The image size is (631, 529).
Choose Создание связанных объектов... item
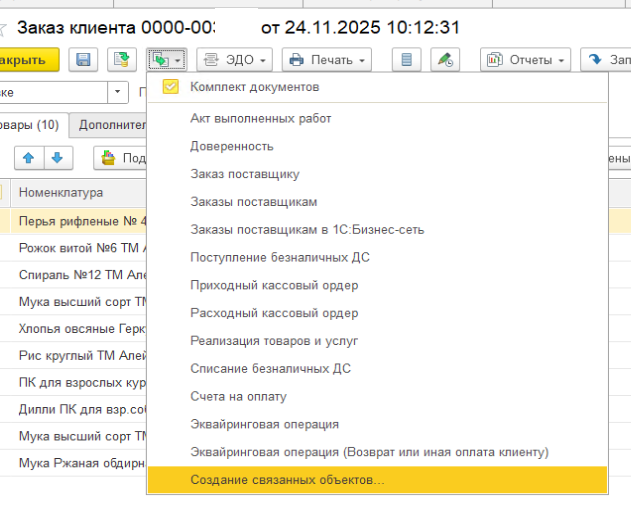point(377,480)
